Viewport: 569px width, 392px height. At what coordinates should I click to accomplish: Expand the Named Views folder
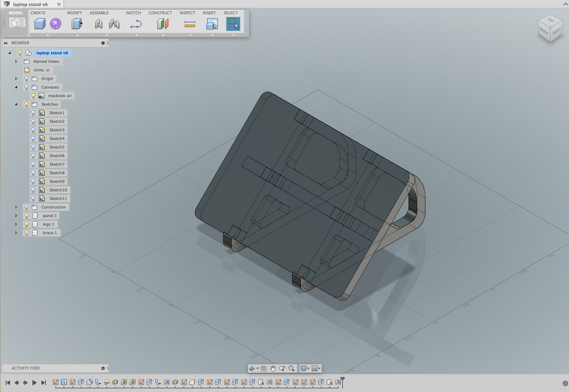16,61
